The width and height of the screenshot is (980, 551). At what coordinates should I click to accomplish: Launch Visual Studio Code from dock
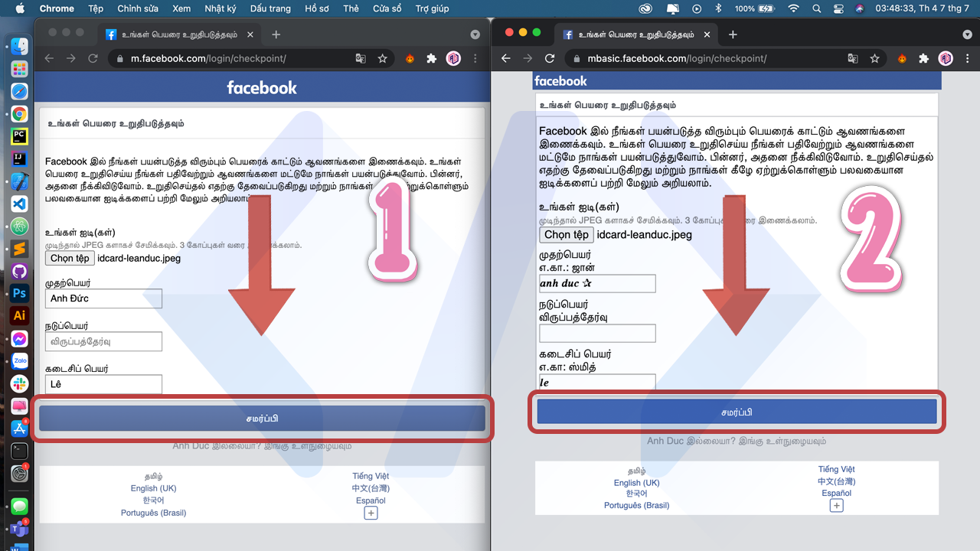(20, 204)
